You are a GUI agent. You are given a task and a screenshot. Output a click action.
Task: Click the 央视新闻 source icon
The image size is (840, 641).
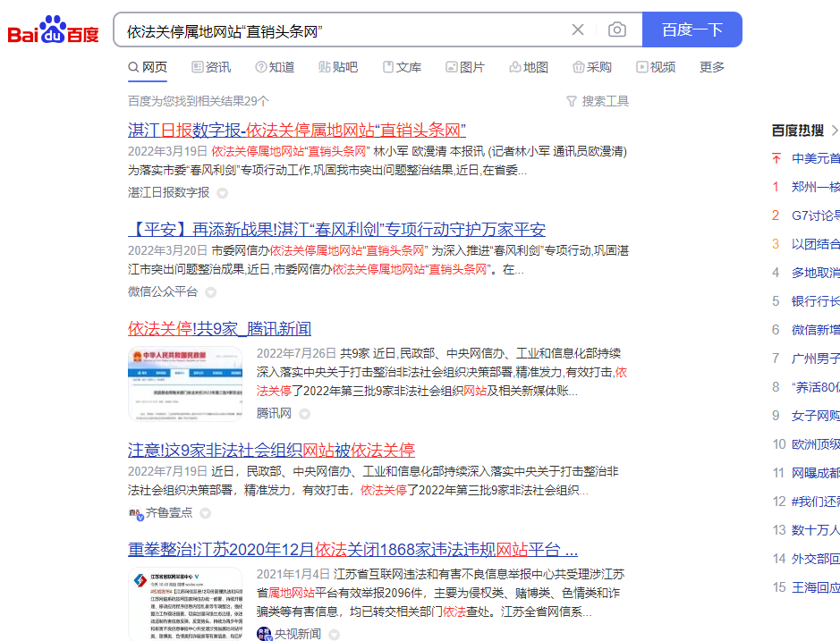click(264, 635)
